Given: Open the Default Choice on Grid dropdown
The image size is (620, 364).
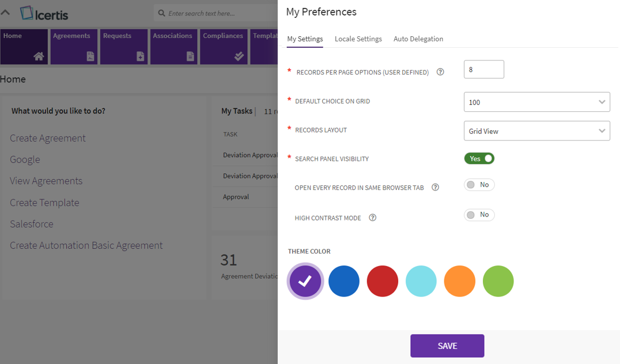Looking at the screenshot, I should click(x=536, y=103).
